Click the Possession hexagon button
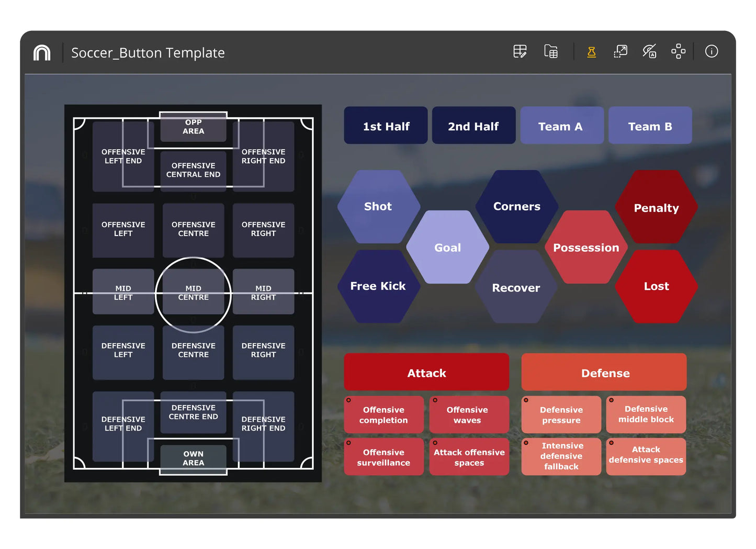 click(x=586, y=248)
